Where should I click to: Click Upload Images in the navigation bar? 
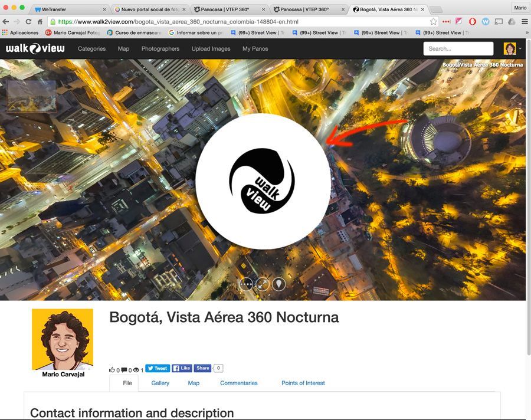point(211,49)
